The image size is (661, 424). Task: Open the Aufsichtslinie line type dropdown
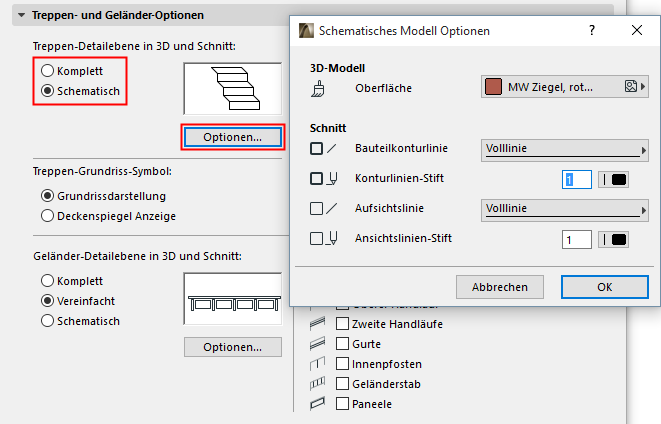click(564, 209)
